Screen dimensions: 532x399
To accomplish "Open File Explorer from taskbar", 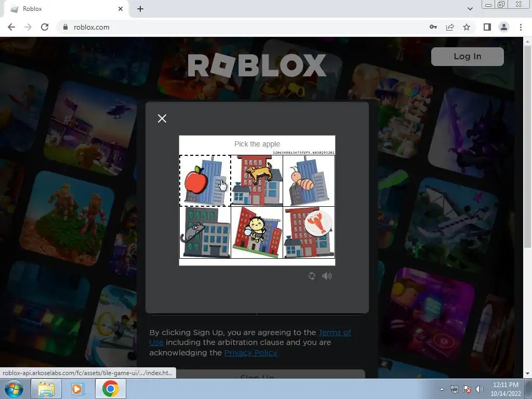I will (x=46, y=389).
